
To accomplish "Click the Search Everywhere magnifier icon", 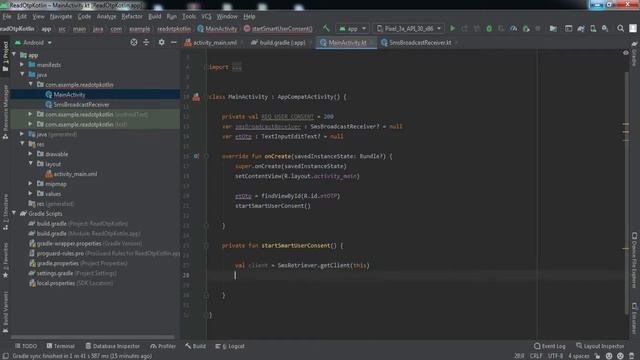I will [x=620, y=29].
